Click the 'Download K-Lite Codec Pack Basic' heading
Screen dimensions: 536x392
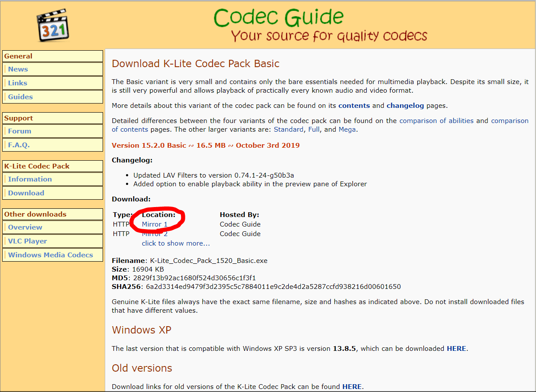[196, 64]
